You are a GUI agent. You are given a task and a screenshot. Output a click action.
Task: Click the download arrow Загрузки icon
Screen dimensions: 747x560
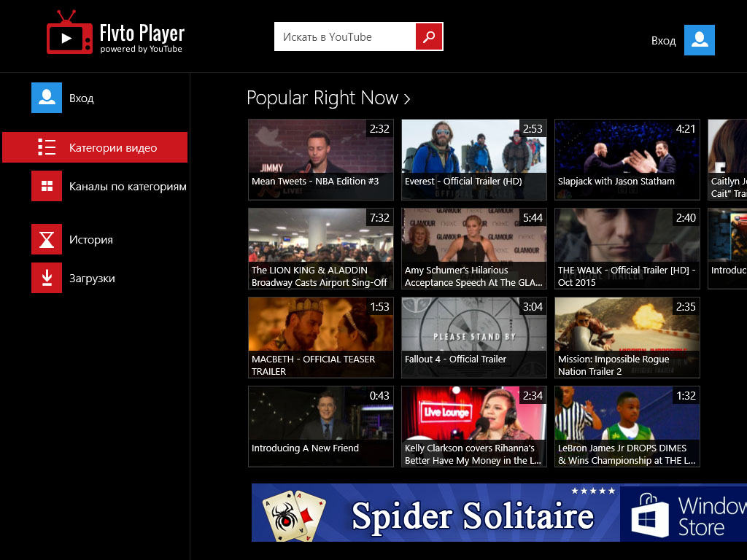47,278
